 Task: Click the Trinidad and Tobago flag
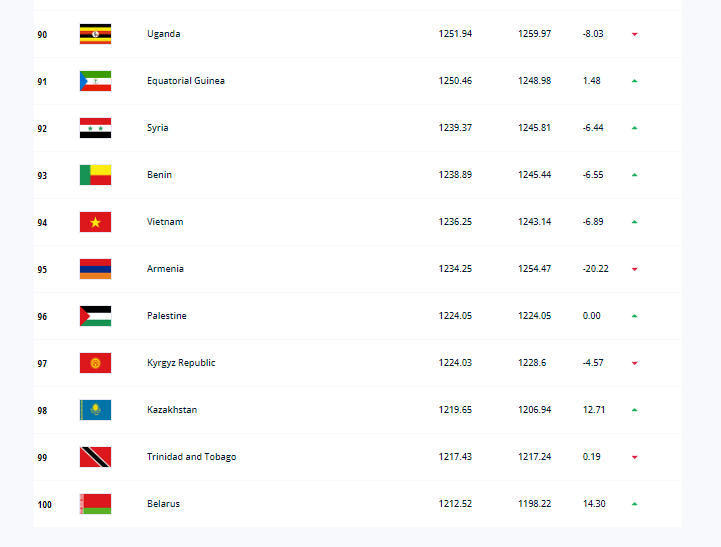tap(95, 457)
